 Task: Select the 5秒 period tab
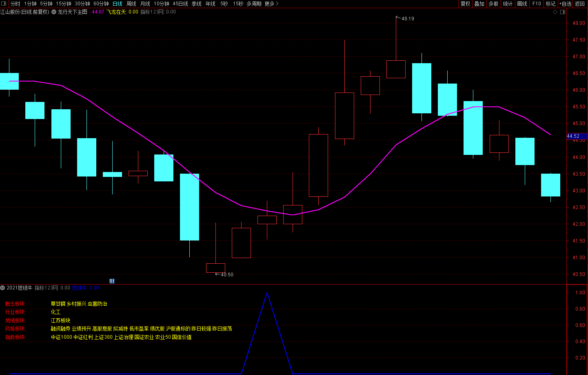[x=224, y=4]
